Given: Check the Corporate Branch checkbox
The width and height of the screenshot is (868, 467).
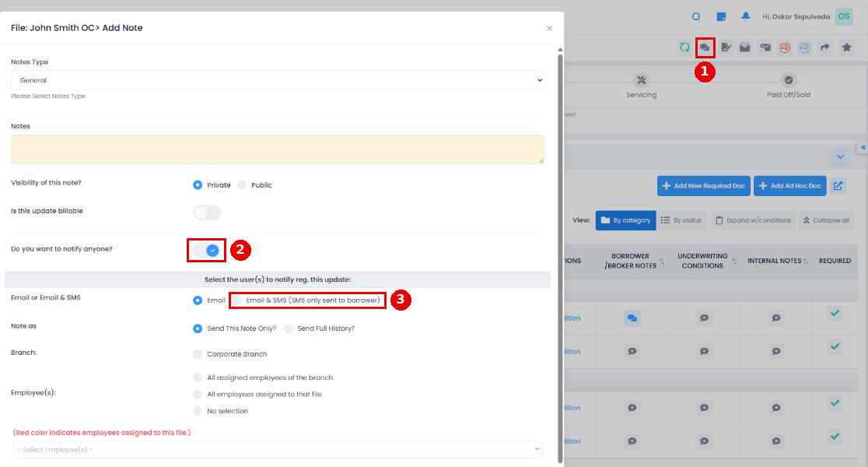Looking at the screenshot, I should click(x=198, y=354).
